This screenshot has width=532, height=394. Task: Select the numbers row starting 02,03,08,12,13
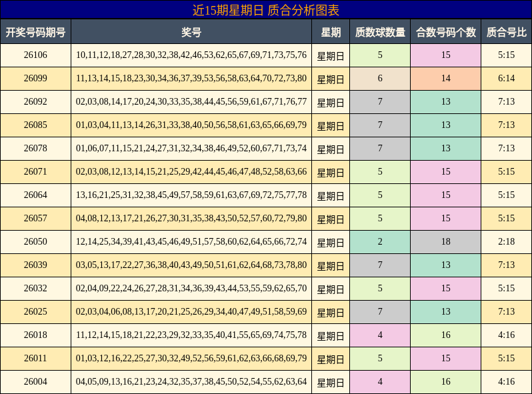pos(191,172)
